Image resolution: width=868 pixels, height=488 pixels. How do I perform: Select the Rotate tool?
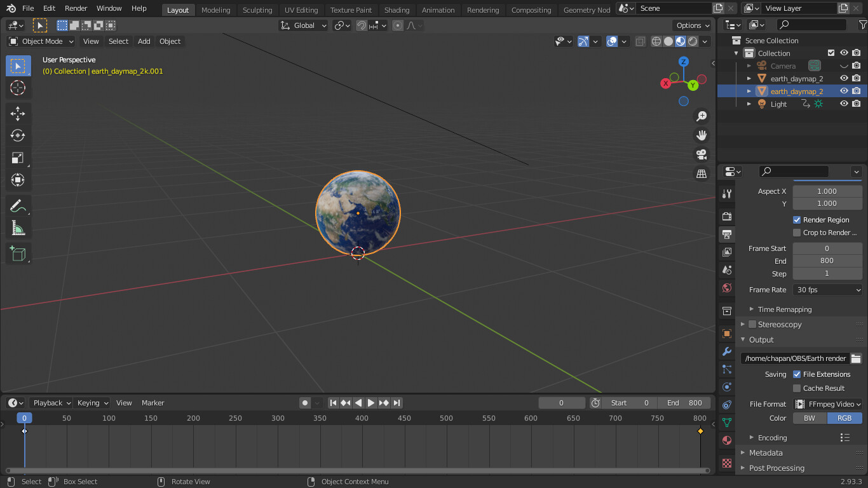point(18,136)
